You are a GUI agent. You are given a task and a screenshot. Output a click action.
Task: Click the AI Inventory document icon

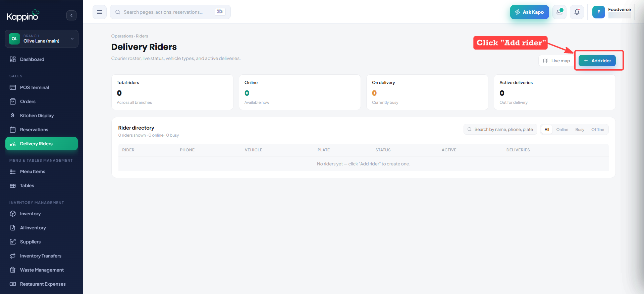point(13,228)
